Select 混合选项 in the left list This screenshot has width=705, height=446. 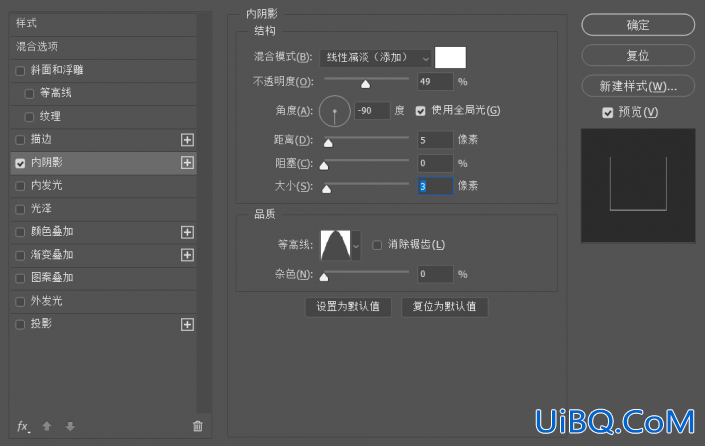click(103, 47)
